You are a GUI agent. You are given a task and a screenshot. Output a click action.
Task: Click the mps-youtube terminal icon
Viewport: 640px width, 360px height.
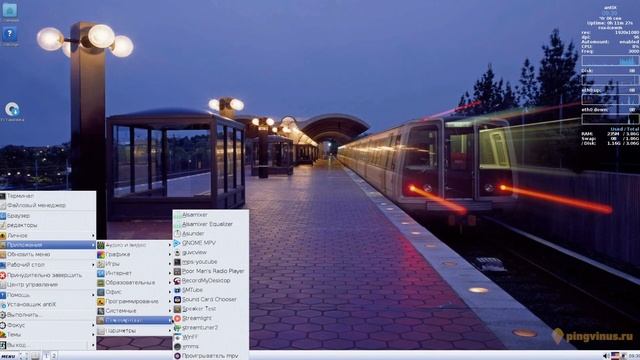(x=177, y=262)
